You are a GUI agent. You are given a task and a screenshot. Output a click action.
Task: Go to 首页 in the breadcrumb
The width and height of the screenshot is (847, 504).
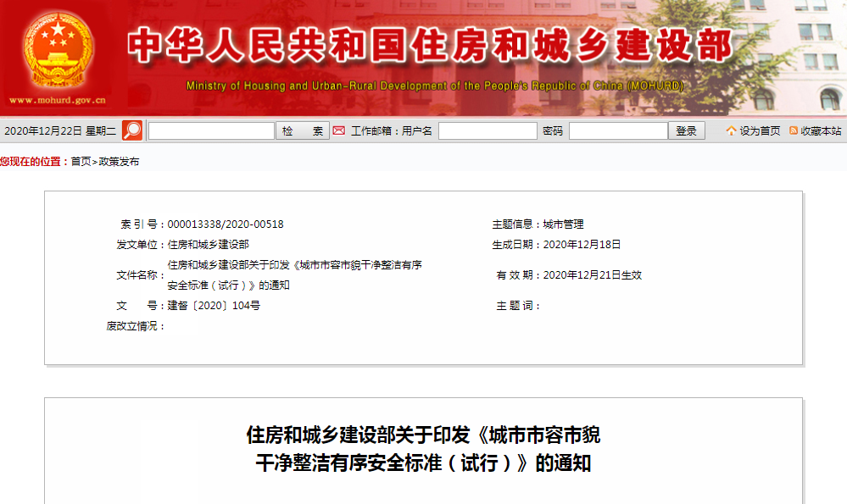[81, 161]
